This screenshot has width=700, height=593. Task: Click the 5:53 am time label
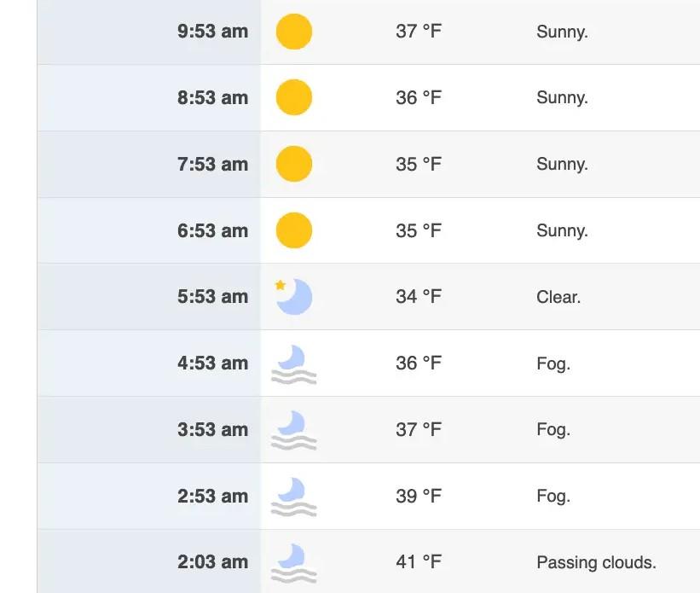pos(212,297)
